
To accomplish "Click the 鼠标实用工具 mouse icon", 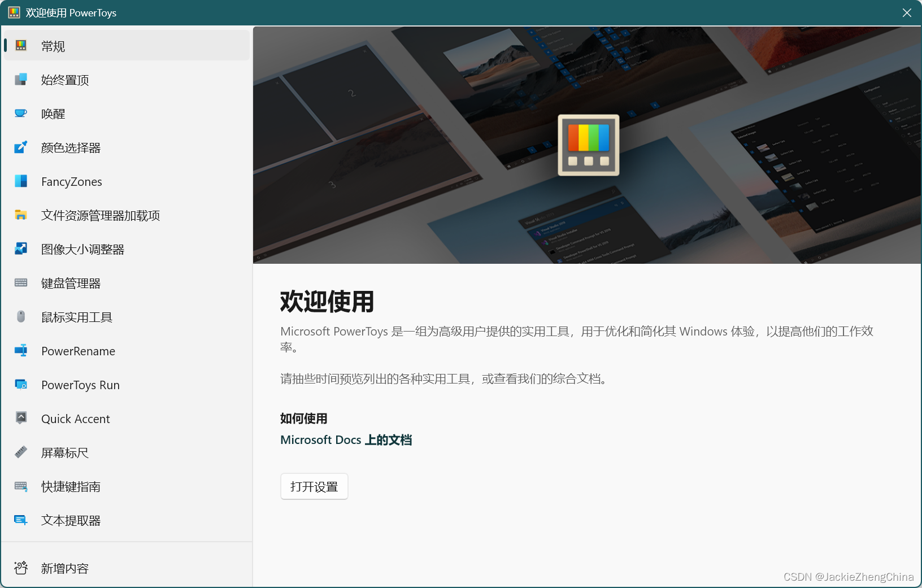I will 21,317.
